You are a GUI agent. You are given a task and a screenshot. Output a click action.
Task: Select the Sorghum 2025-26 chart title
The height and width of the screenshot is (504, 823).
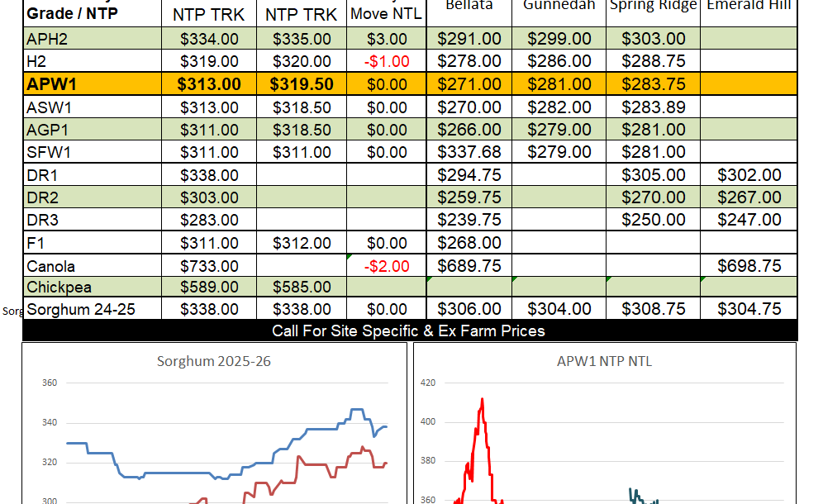pyautogui.click(x=214, y=362)
